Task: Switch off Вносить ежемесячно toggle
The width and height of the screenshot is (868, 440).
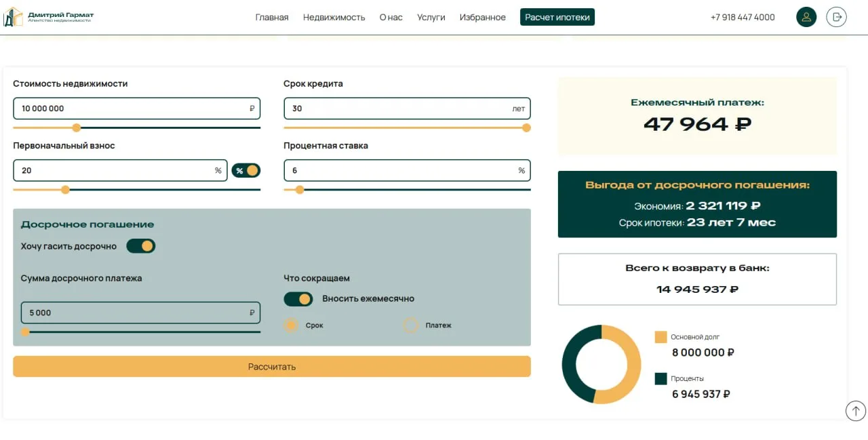Action: click(298, 299)
